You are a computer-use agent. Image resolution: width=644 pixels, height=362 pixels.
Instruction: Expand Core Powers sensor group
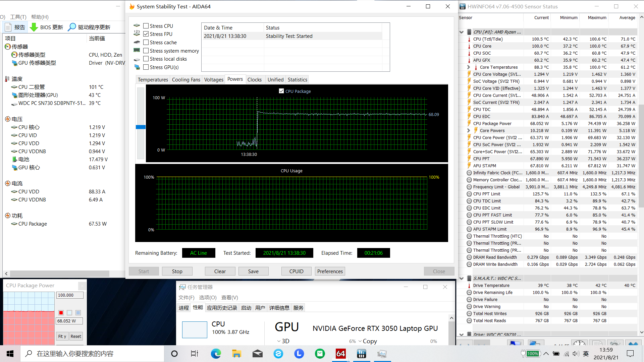click(468, 130)
